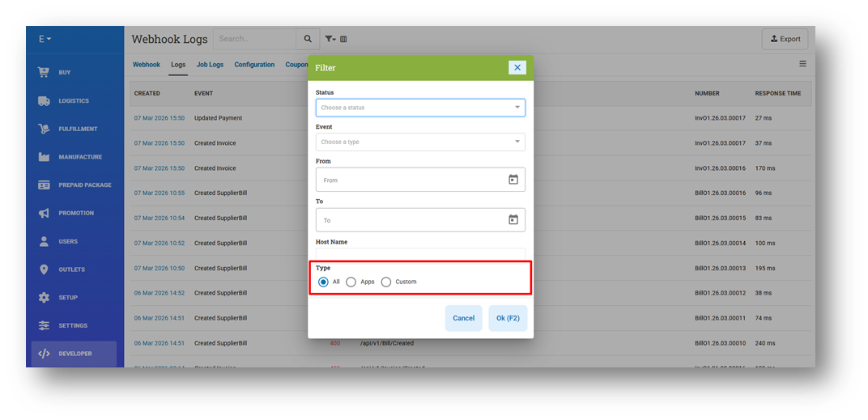Viewport: 868px width, 420px height.
Task: Click the 170 ms response time
Action: tap(765, 168)
